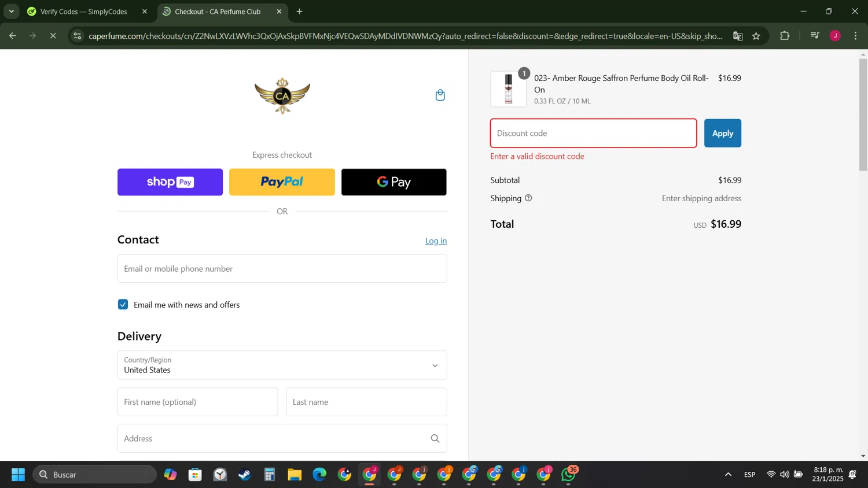Expand the Country/Region dropdown

pyautogui.click(x=282, y=365)
